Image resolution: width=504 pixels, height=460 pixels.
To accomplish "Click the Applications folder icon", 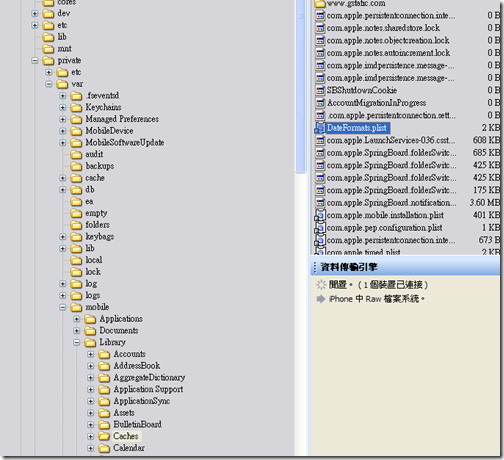I will 90,319.
